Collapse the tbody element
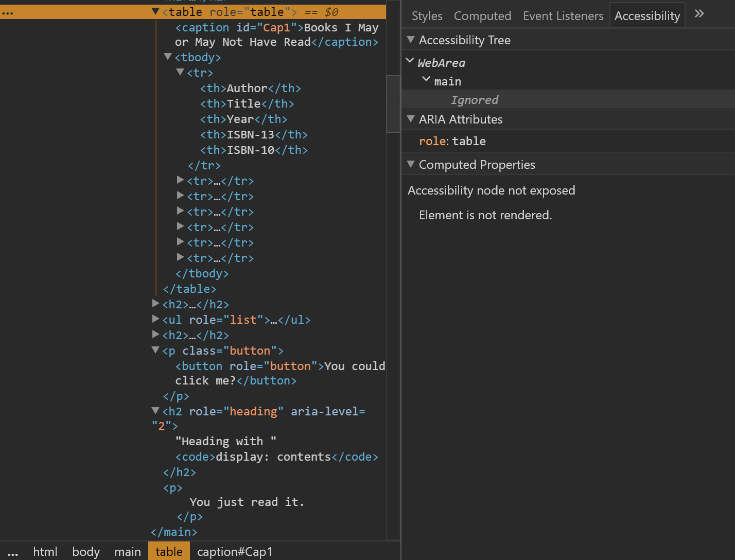735x560 pixels. coord(168,57)
